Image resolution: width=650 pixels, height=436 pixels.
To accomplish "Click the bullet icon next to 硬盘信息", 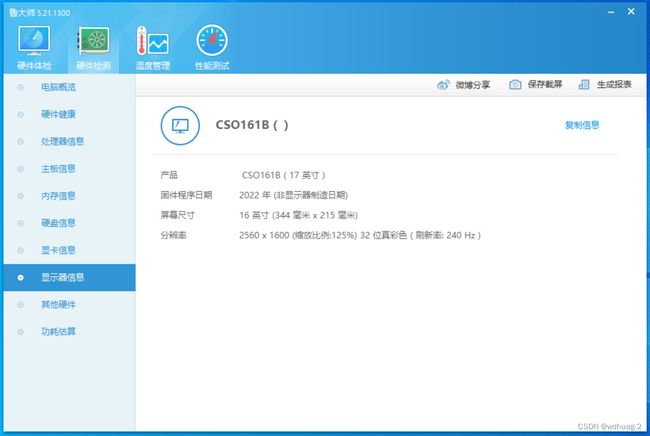I will click(x=20, y=223).
